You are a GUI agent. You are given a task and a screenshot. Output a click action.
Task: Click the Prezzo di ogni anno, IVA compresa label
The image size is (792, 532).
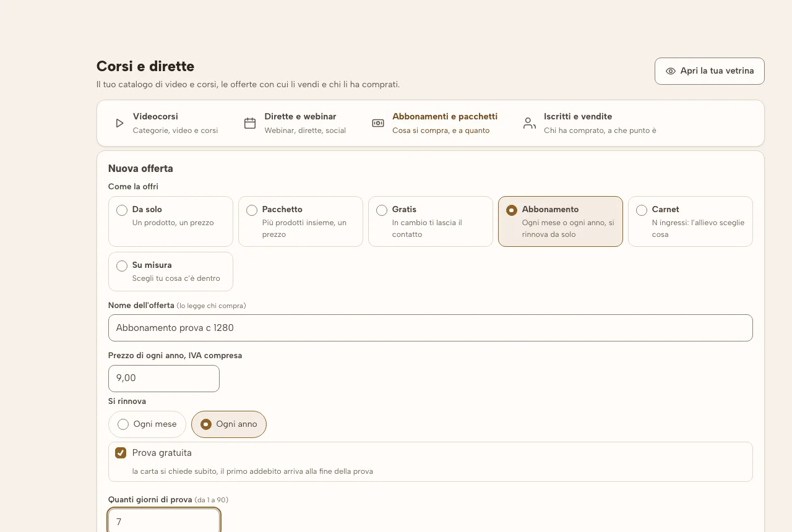point(175,356)
